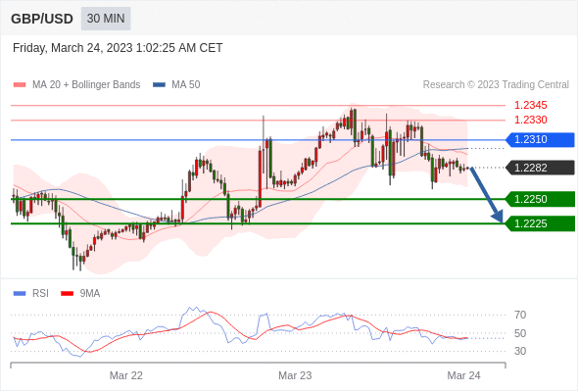Click the 1.2330 resistance level label

[x=530, y=120]
